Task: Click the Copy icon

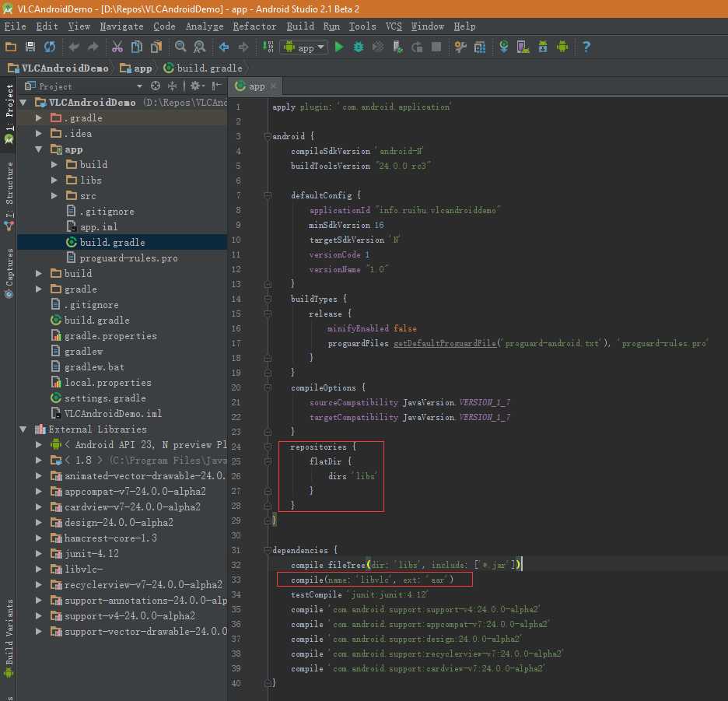Action: point(137,47)
